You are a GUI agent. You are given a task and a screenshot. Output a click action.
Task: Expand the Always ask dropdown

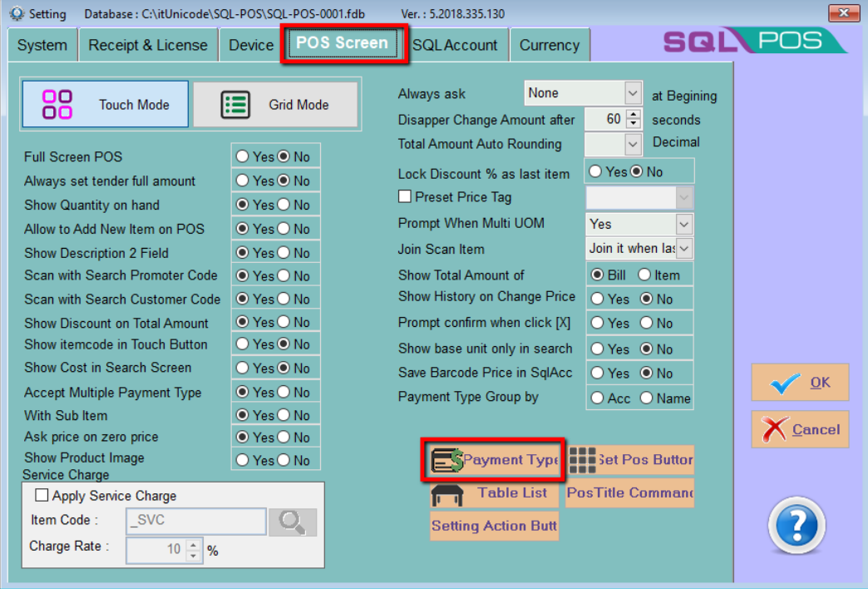(x=633, y=93)
